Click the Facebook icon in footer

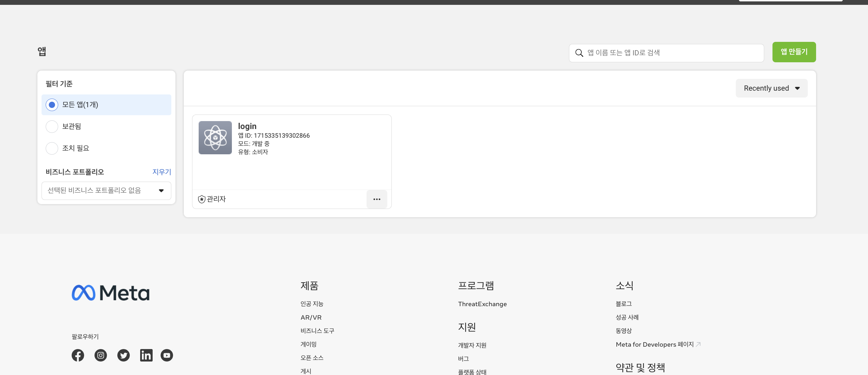78,355
